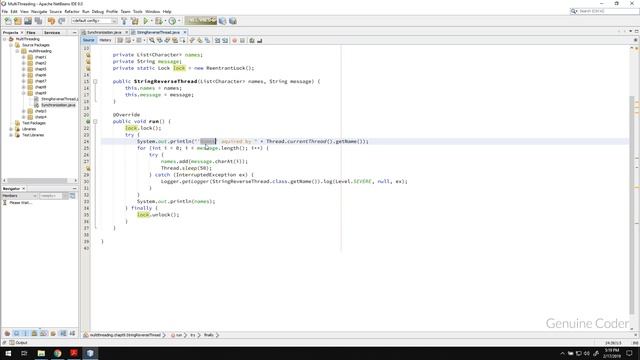Click the editor vertical scrollbar
The height and width of the screenshot is (360, 640).
click(632, 204)
